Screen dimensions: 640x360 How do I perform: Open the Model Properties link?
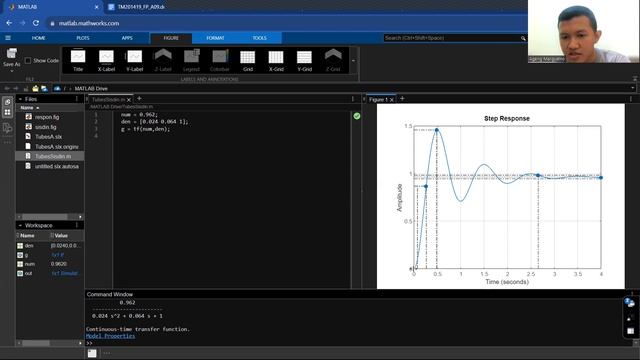click(x=111, y=336)
